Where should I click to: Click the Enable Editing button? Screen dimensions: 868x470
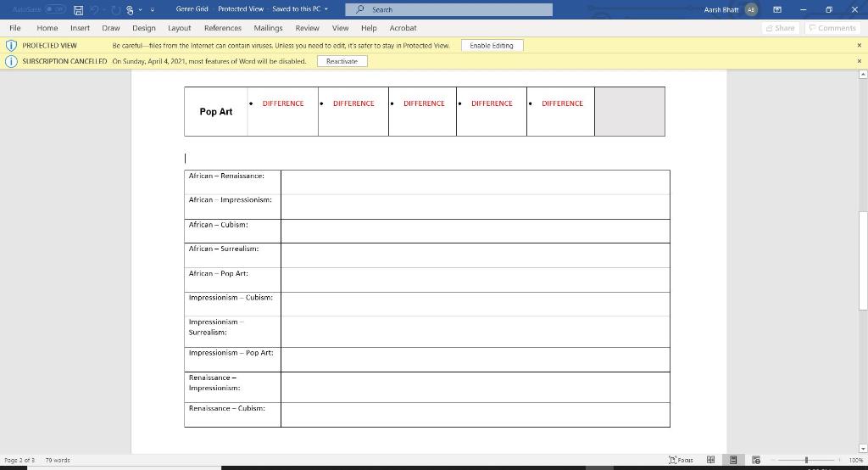pos(492,46)
